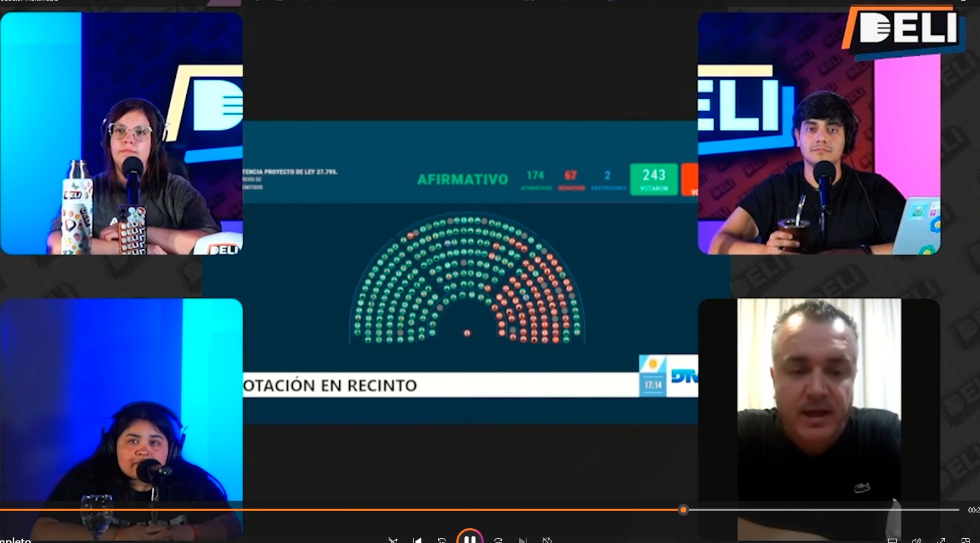Click the top-left host video feed

[121, 133]
